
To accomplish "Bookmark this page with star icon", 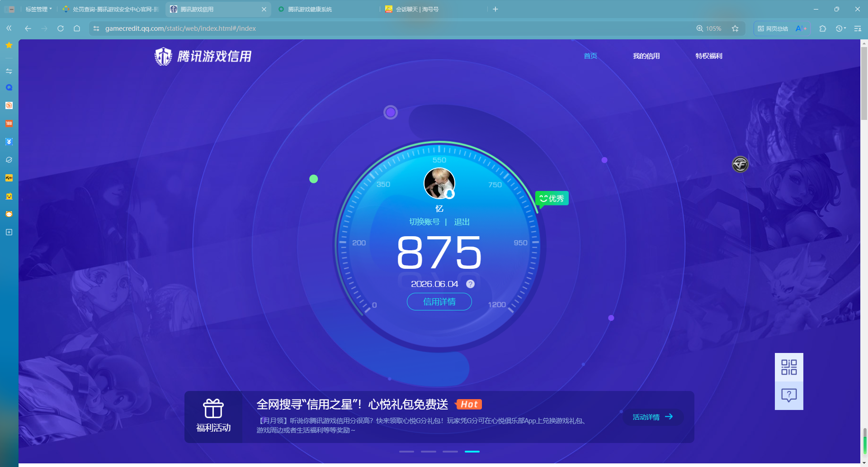I will coord(736,28).
